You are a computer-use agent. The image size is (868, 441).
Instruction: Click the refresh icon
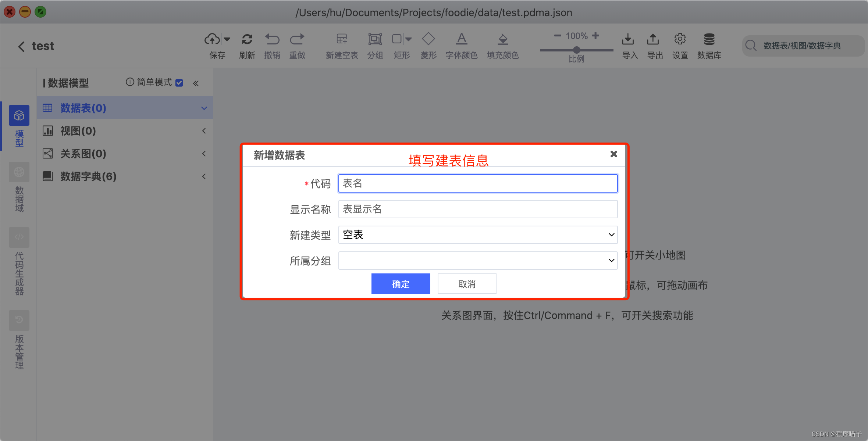click(x=247, y=39)
